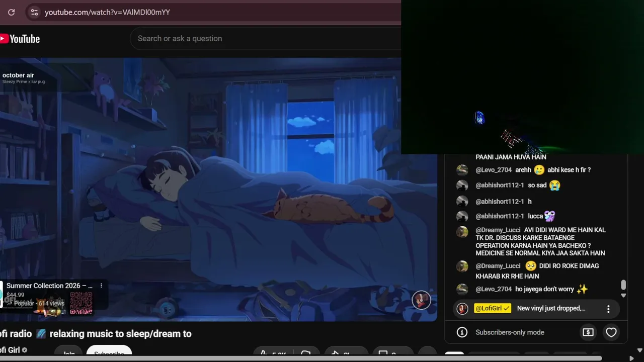Click the info icon beside Subscribers-only mode
The image size is (644, 362).
(462, 332)
